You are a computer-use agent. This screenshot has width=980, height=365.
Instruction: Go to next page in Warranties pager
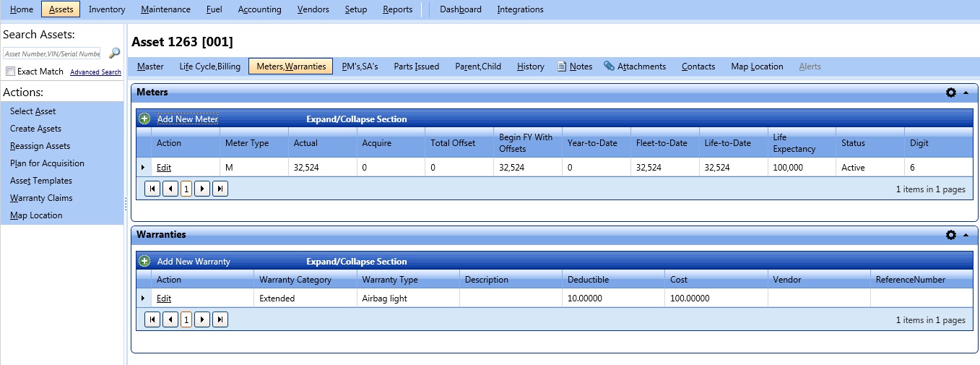(203, 319)
